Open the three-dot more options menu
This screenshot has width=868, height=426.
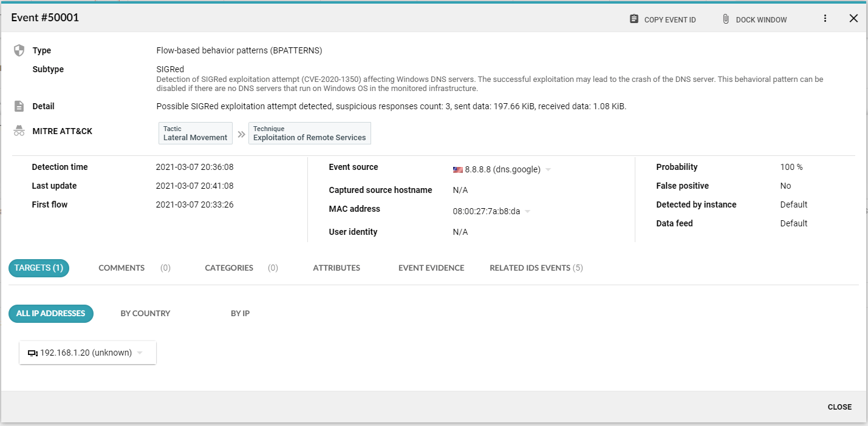click(x=825, y=18)
